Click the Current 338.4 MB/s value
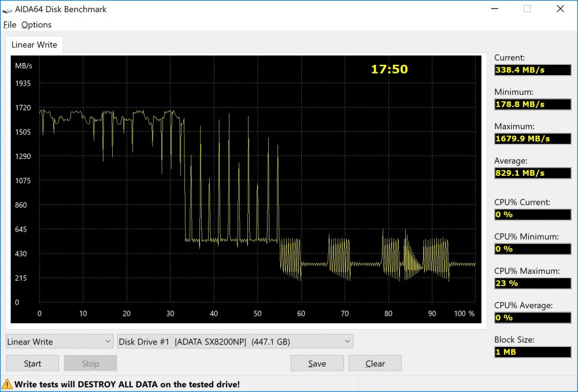The width and height of the screenshot is (578, 392). [x=533, y=70]
